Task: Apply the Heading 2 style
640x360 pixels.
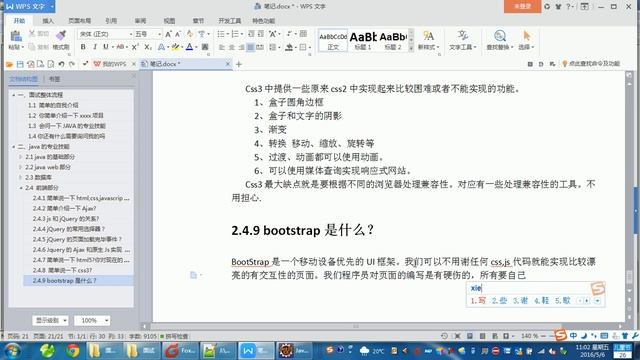Action: (x=393, y=40)
